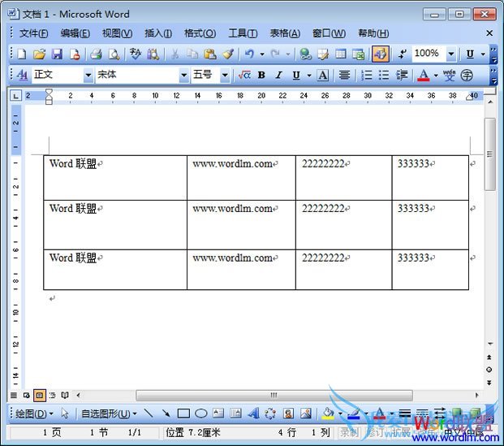Undo the last action
This screenshot has height=446, width=504.
click(x=249, y=54)
